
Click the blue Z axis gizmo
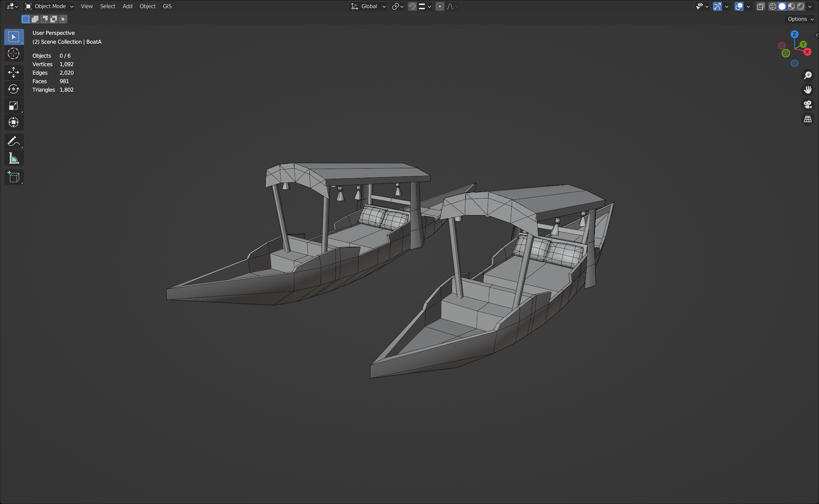(x=794, y=34)
